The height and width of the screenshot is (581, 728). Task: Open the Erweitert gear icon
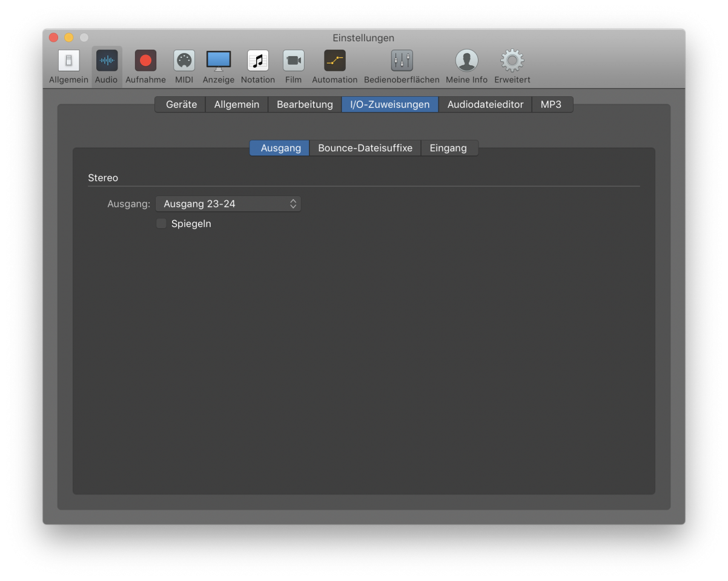tap(512, 61)
